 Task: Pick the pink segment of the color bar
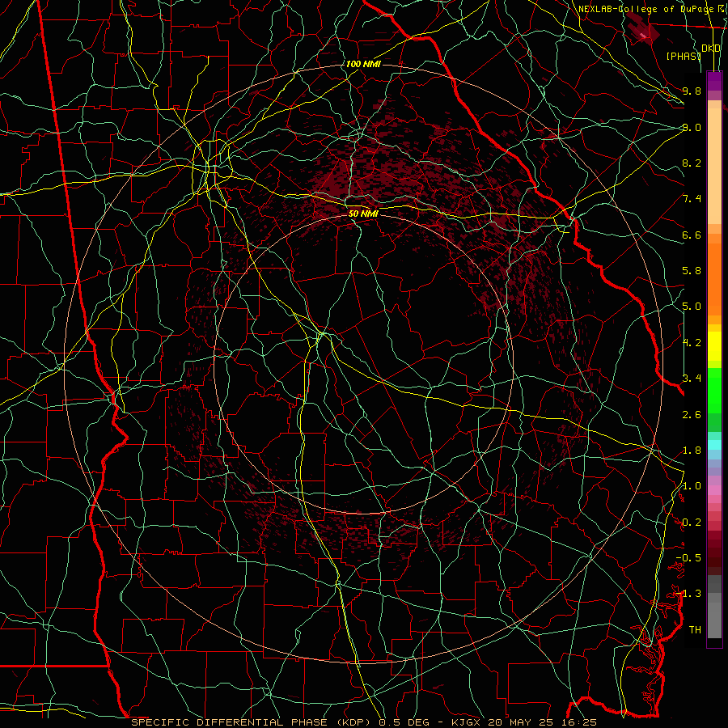(x=714, y=490)
